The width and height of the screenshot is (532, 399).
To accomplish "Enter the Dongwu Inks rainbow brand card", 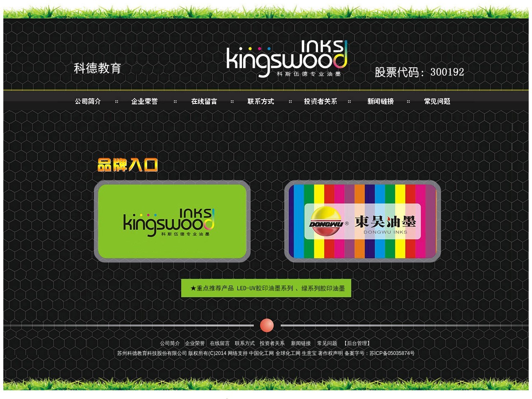I will (x=362, y=222).
